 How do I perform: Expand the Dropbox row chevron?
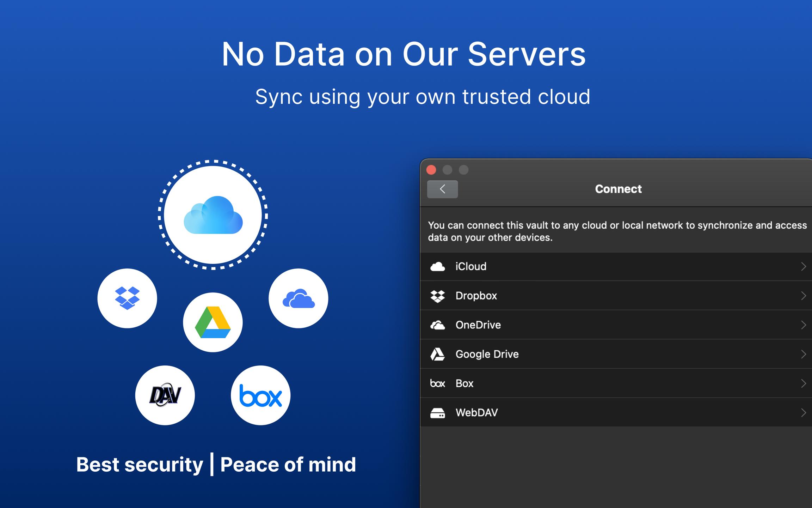(x=803, y=296)
